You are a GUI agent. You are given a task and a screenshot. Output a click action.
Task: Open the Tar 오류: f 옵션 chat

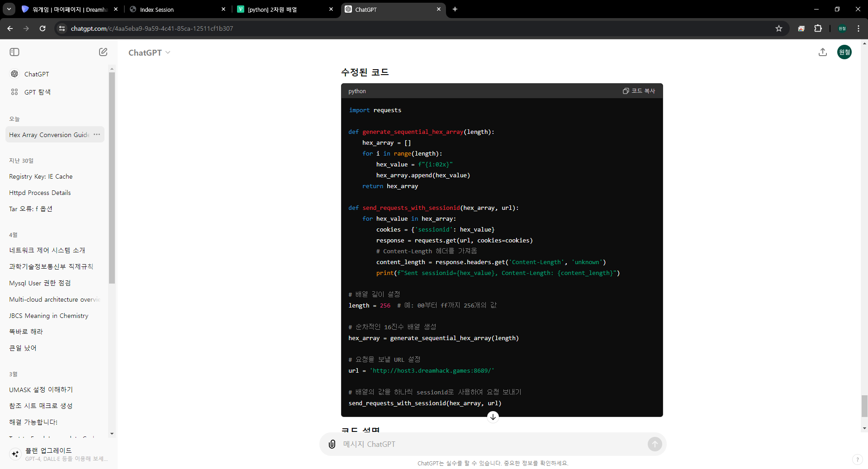pos(31,208)
